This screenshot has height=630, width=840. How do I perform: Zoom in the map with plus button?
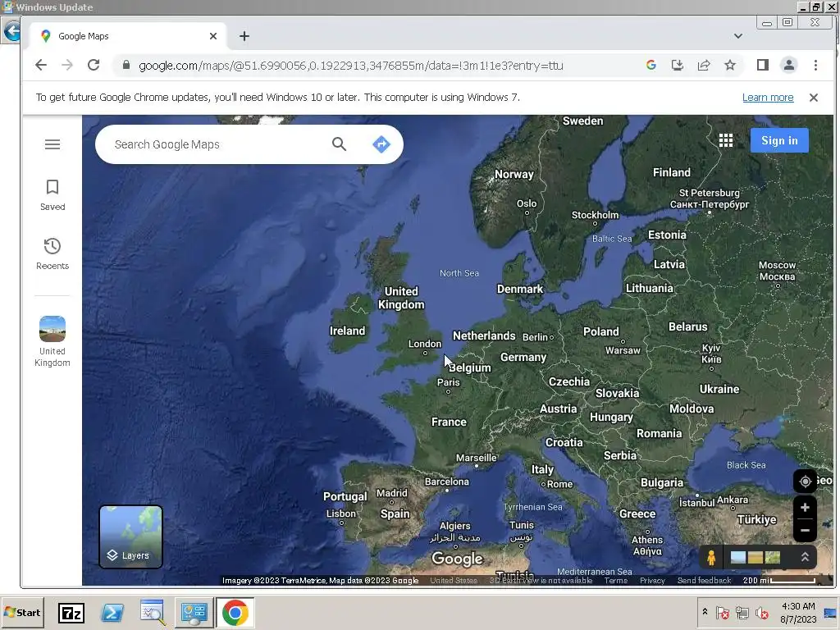click(805, 507)
